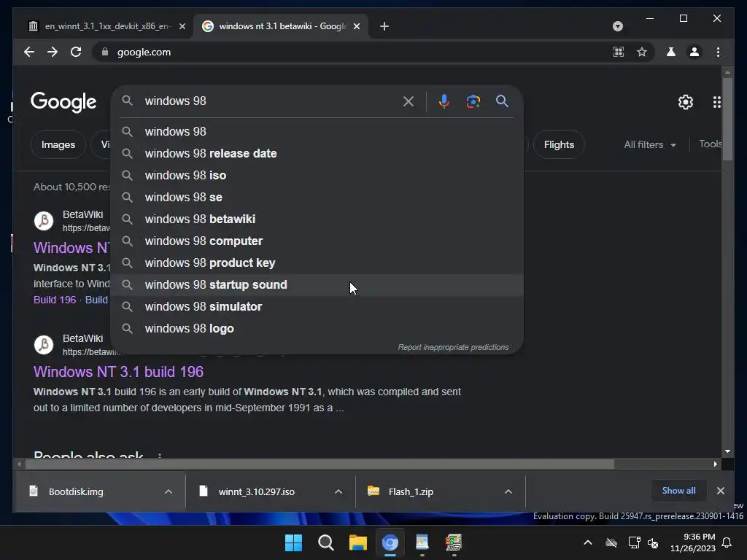This screenshot has width=747, height=560.
Task: Select suggestion 'windows 98 product key'
Action: [317, 262]
